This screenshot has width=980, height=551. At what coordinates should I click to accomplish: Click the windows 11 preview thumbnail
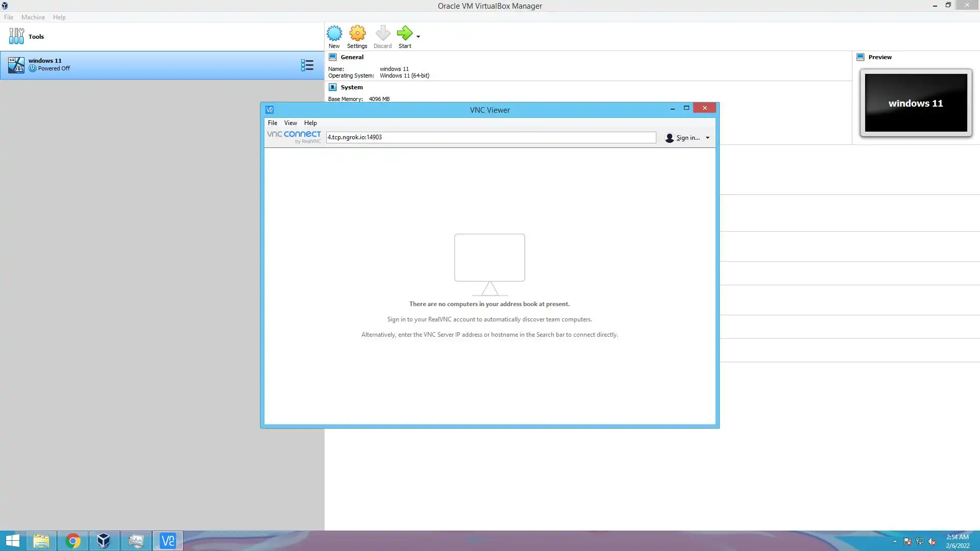(916, 103)
